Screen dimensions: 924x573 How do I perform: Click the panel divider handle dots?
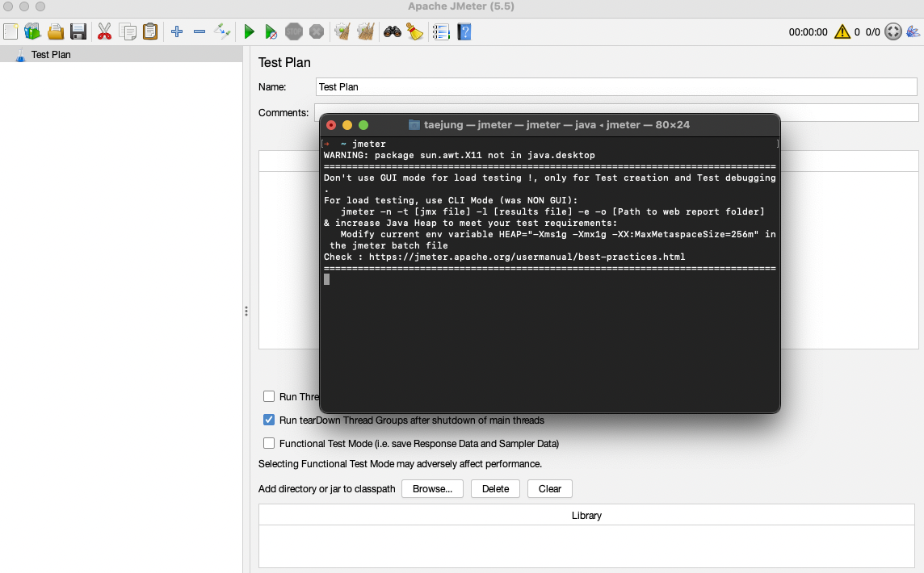tap(246, 311)
